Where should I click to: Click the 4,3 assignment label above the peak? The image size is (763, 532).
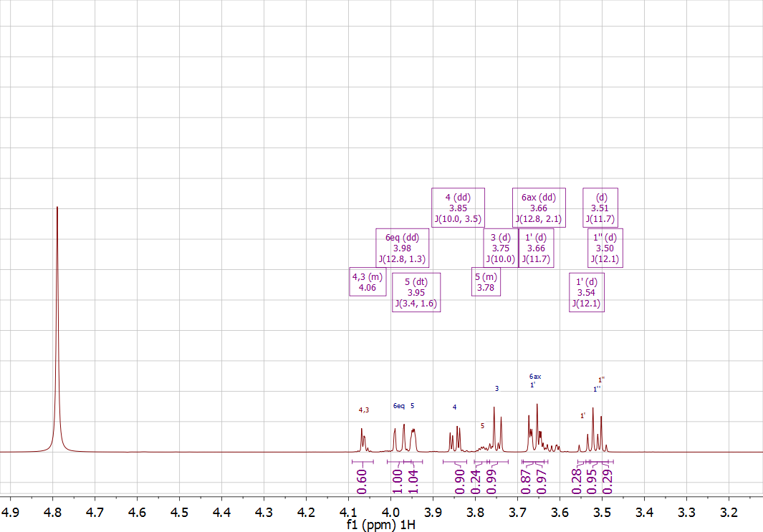pyautogui.click(x=364, y=410)
